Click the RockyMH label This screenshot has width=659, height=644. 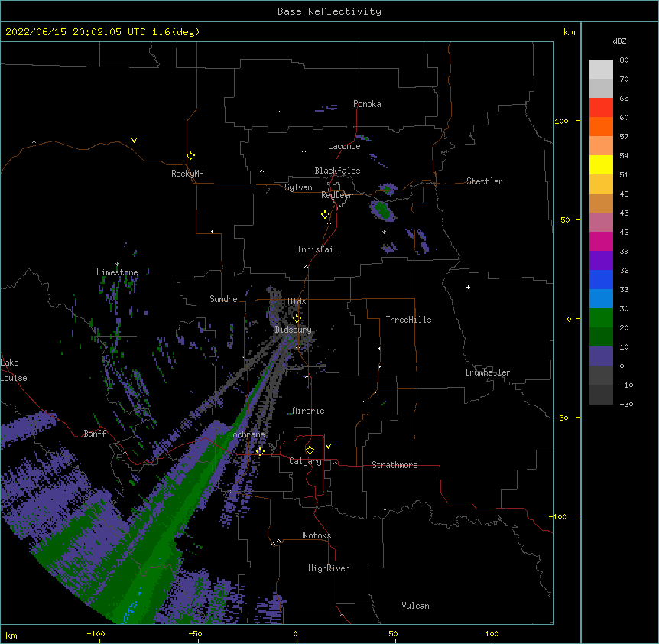[187, 174]
